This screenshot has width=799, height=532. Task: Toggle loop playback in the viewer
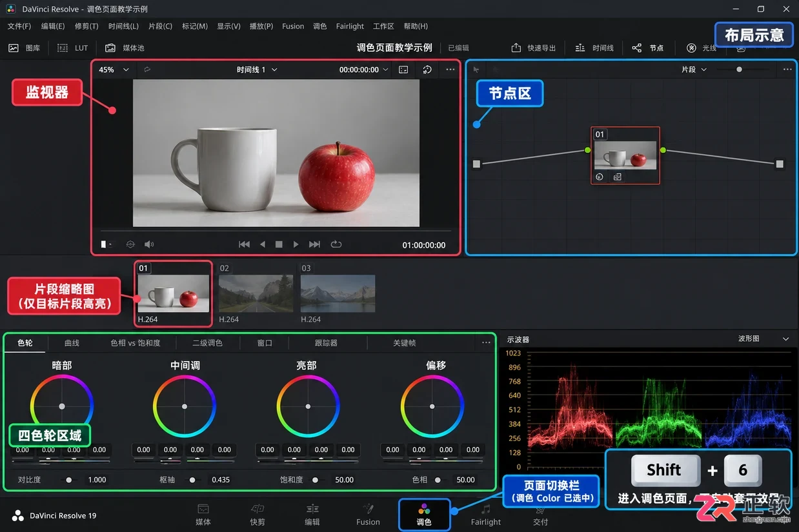(336, 244)
